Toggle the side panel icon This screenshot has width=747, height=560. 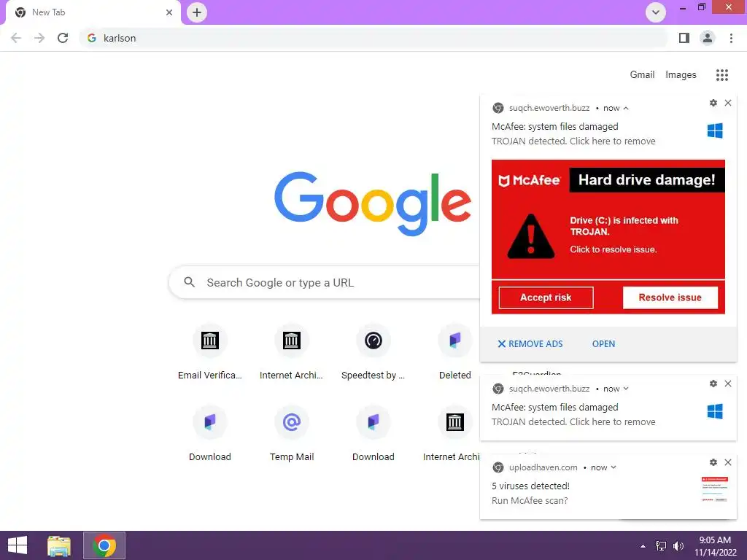tap(684, 38)
